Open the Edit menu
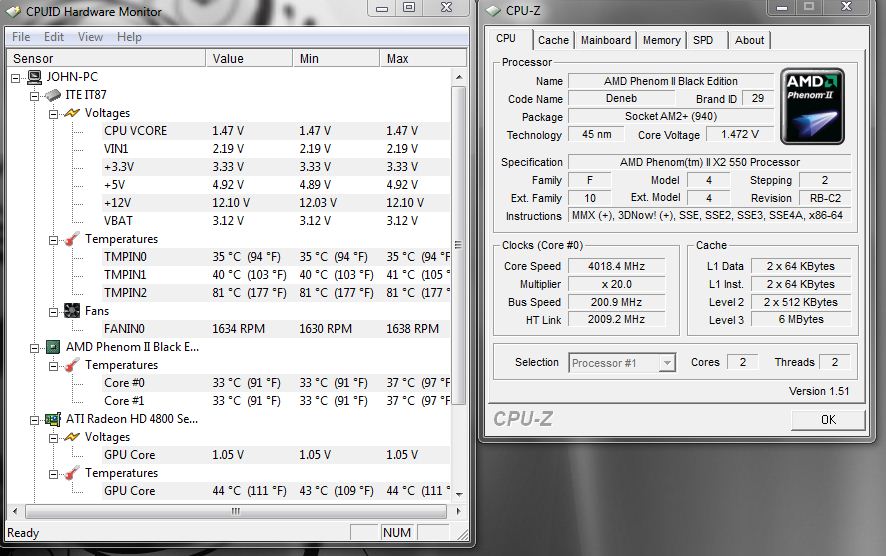The height and width of the screenshot is (556, 886). click(54, 37)
